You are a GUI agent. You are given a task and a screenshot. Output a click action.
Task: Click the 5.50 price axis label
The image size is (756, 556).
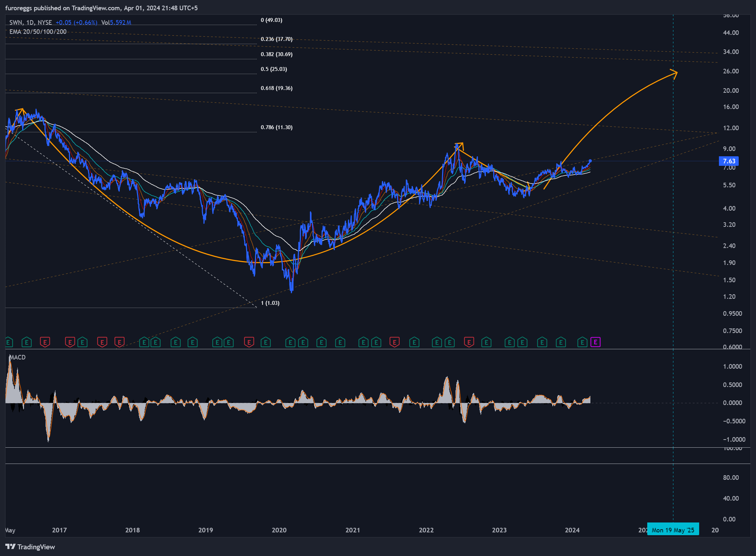pyautogui.click(x=729, y=185)
